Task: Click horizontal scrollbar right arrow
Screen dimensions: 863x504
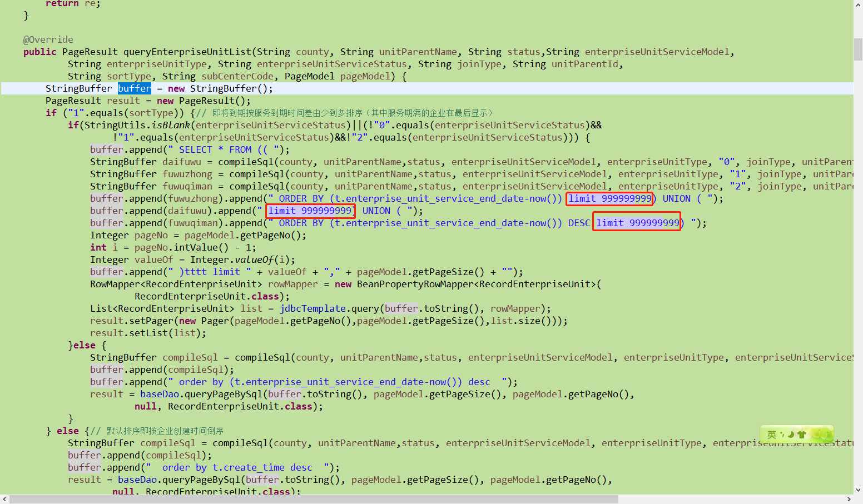Action: [849, 499]
